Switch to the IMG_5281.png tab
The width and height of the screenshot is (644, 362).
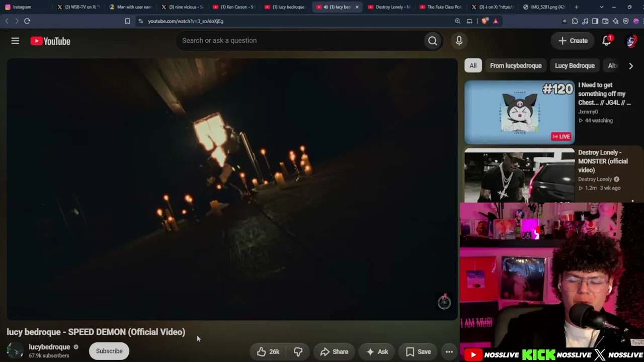click(x=544, y=7)
